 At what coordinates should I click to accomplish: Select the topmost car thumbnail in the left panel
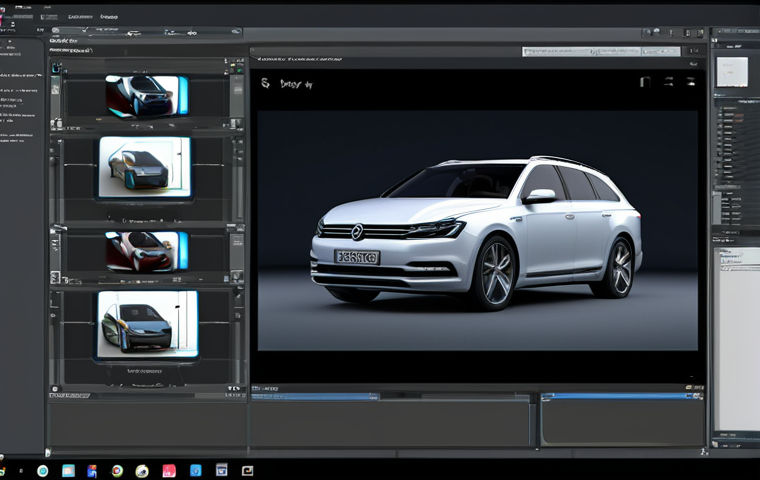(146, 96)
